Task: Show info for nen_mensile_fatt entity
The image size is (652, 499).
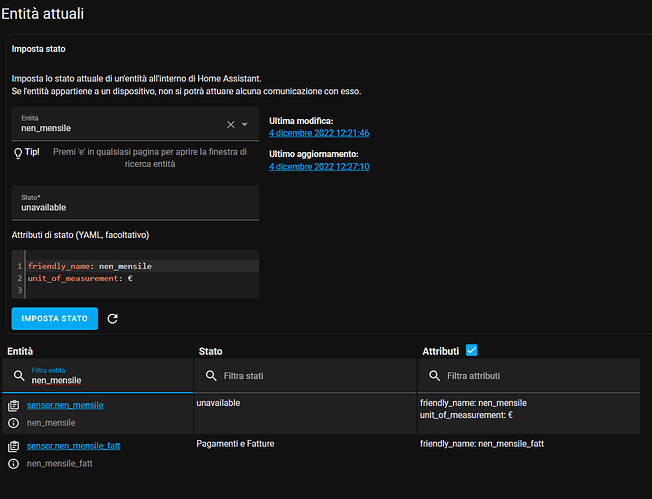Action: click(13, 463)
